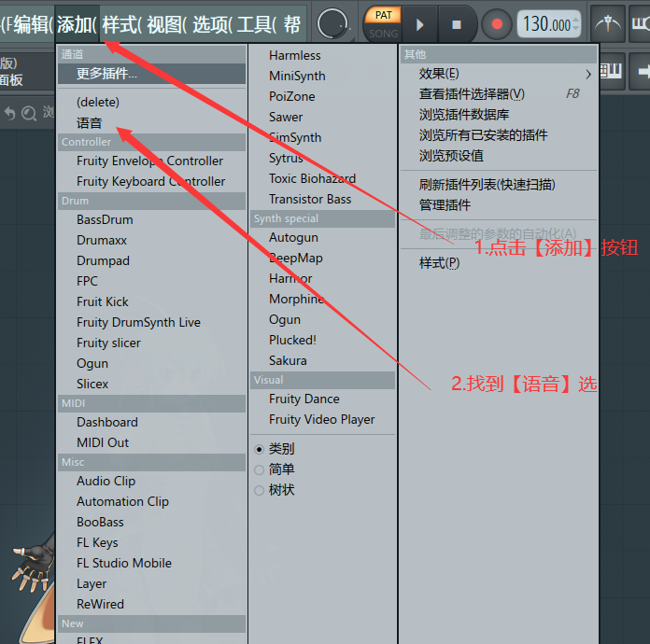The image size is (650, 644).
Task: Choose Transistor Bass plugin
Action: click(322, 200)
